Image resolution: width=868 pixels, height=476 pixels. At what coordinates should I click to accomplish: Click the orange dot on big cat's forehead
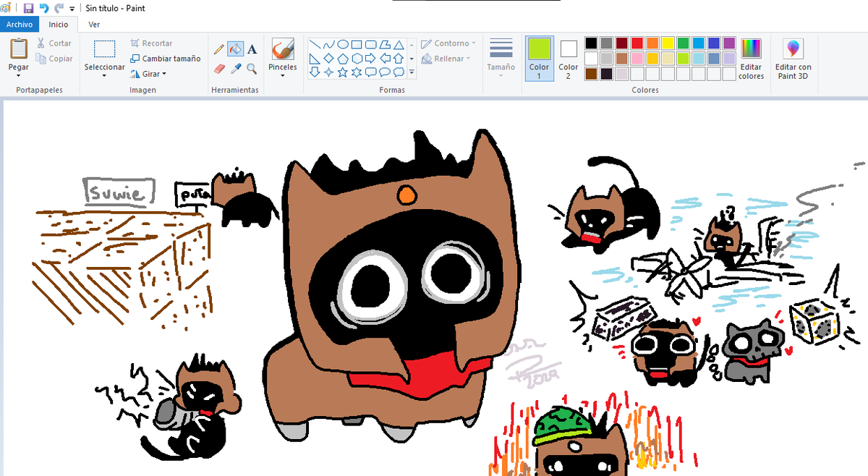point(407,194)
